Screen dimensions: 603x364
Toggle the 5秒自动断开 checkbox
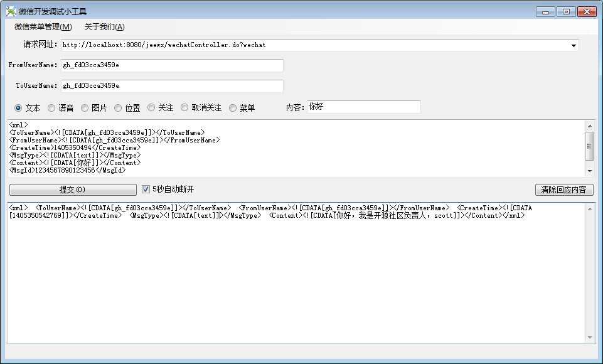tap(146, 189)
